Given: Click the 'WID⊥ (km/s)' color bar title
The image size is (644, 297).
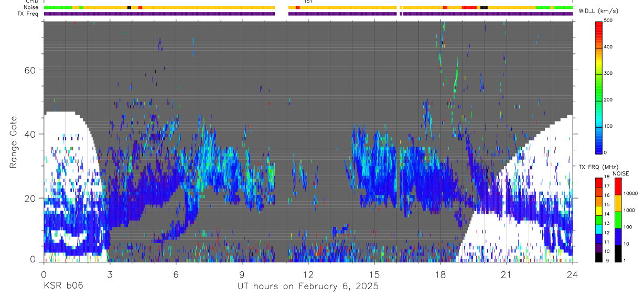Looking at the screenshot, I should tap(598, 11).
